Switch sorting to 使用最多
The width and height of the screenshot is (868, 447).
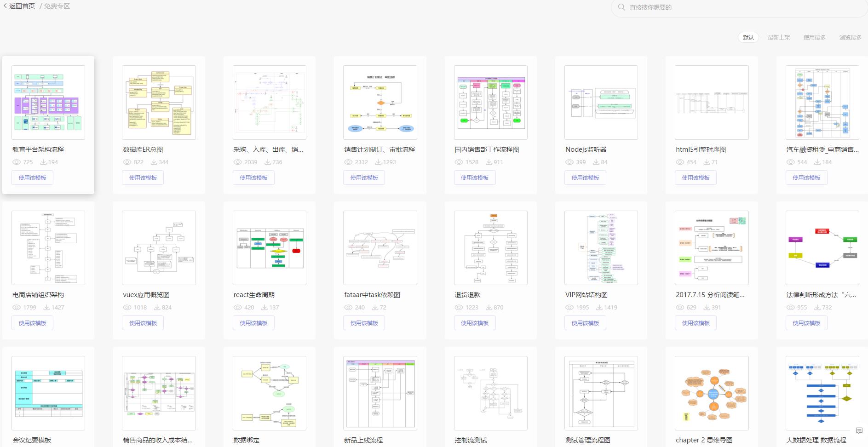coord(814,37)
